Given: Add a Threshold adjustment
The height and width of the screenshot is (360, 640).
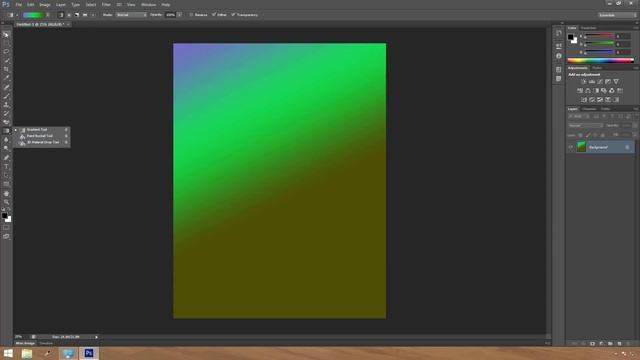Looking at the screenshot, I should click(x=600, y=100).
